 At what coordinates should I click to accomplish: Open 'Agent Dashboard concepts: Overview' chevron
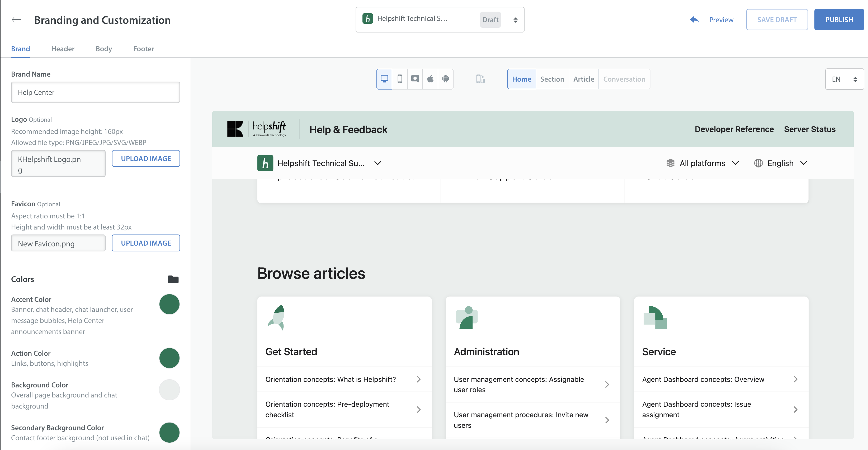(x=795, y=379)
